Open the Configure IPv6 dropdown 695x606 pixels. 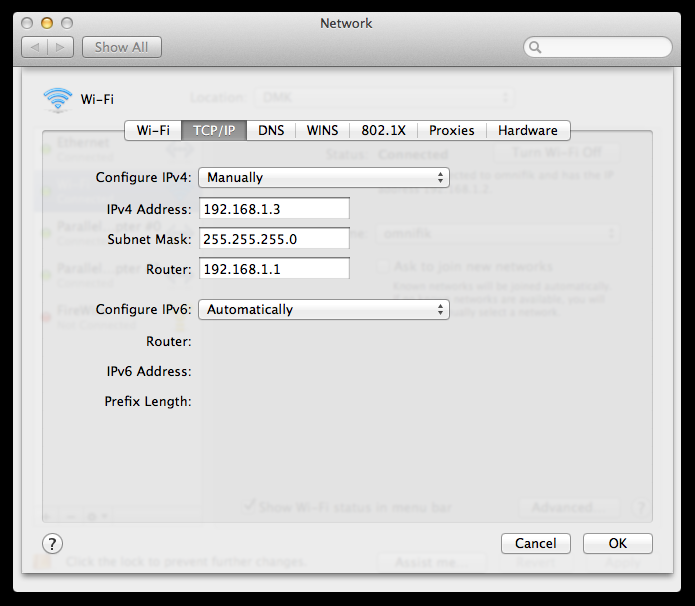pos(324,309)
